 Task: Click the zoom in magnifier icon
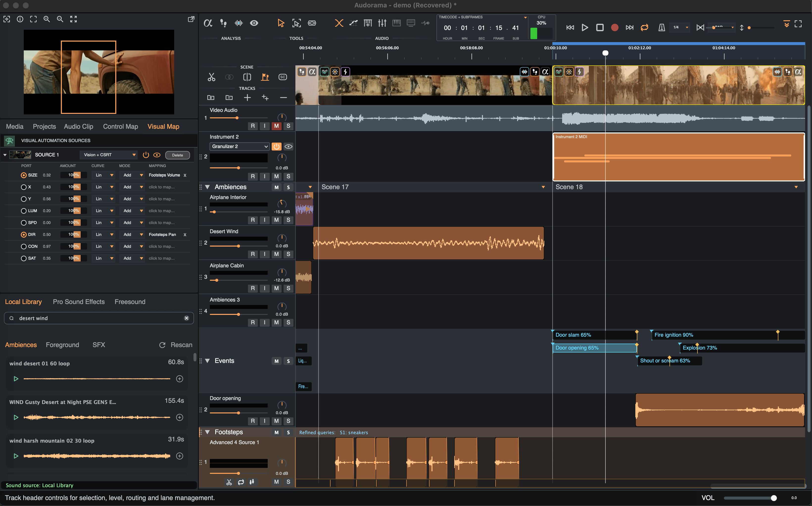(x=47, y=19)
